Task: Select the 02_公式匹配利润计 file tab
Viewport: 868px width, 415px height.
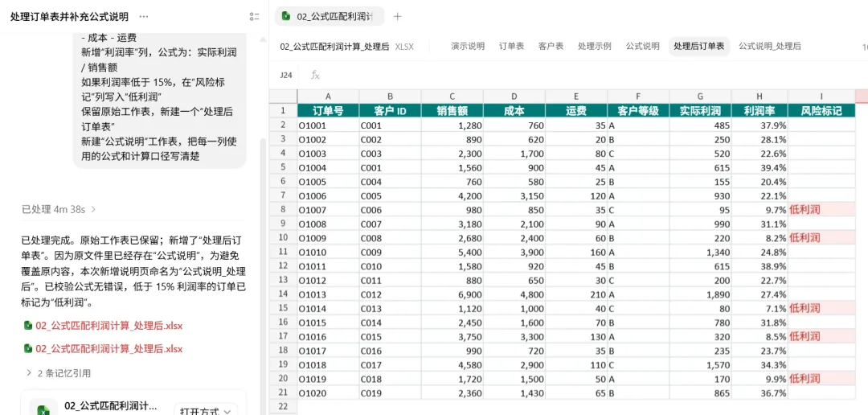Action: [x=330, y=17]
